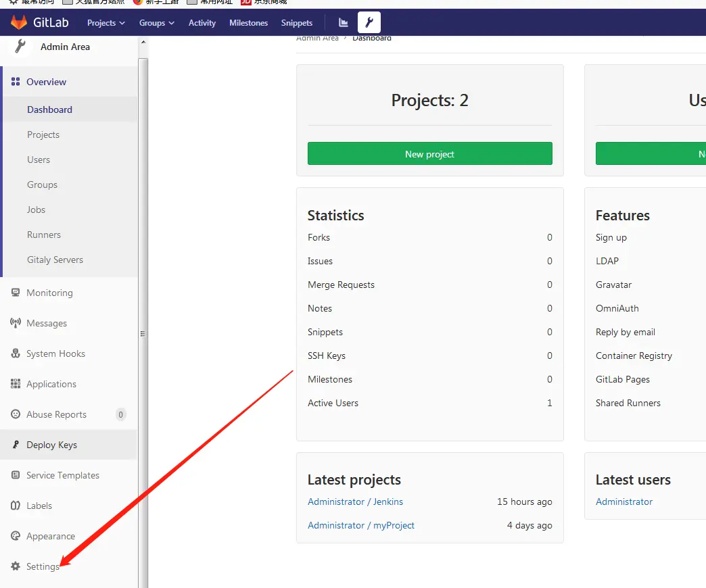
Task: Click the Active Users statistic label
Action: click(333, 403)
